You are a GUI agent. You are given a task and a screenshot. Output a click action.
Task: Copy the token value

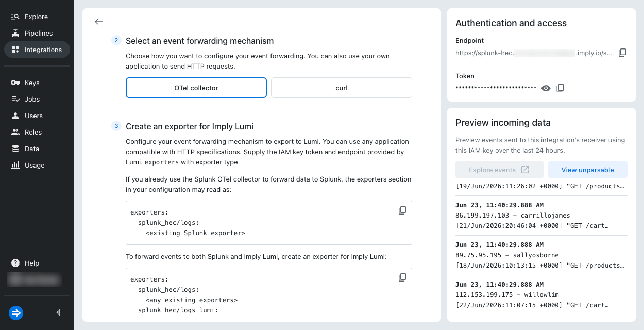click(x=561, y=88)
